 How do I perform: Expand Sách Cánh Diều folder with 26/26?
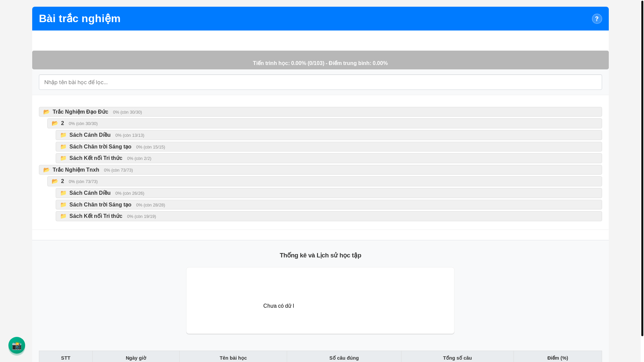[x=329, y=193]
